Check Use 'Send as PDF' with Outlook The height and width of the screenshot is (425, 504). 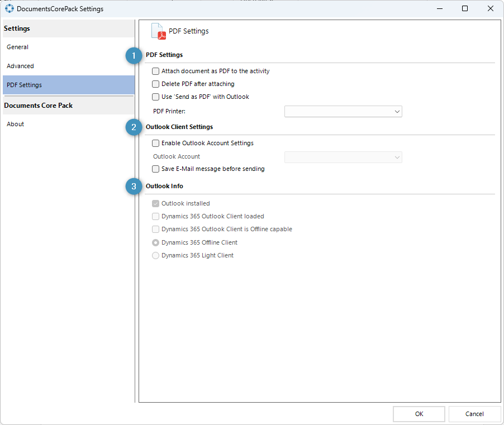(x=155, y=97)
